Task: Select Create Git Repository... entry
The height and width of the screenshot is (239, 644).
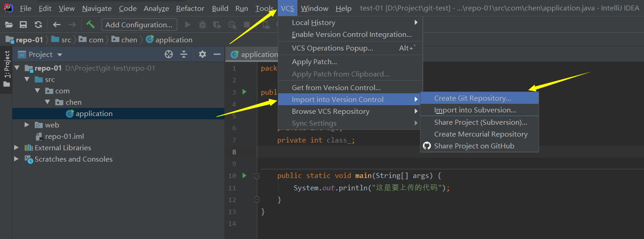Action: point(479,98)
